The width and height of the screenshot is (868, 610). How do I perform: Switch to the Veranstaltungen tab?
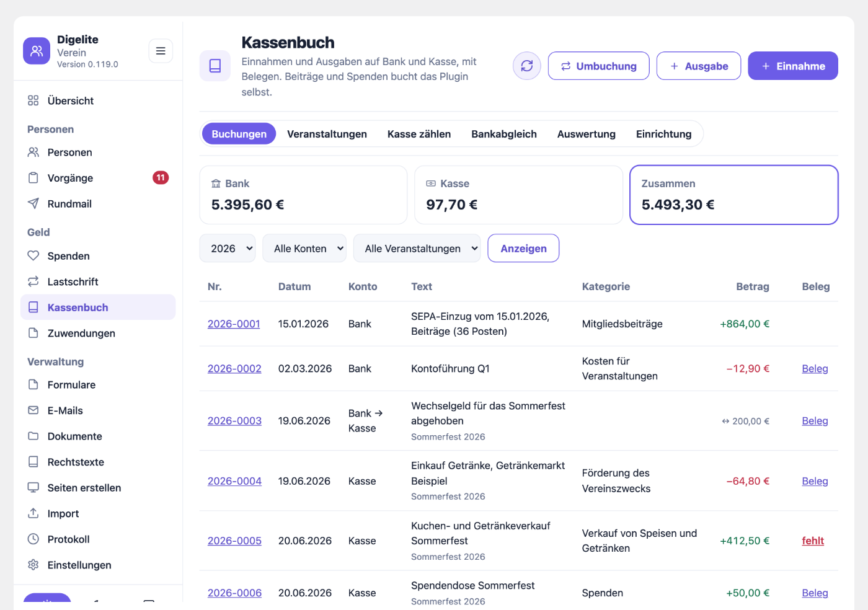tap(327, 134)
